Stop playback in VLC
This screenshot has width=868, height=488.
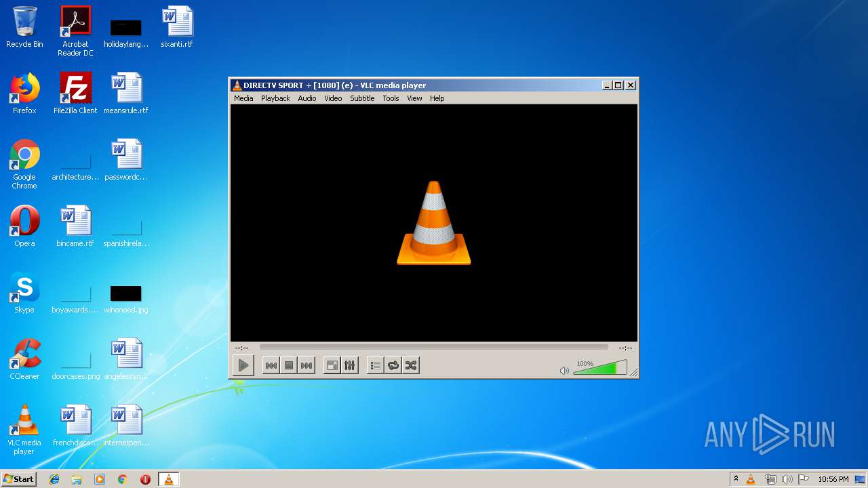click(289, 365)
